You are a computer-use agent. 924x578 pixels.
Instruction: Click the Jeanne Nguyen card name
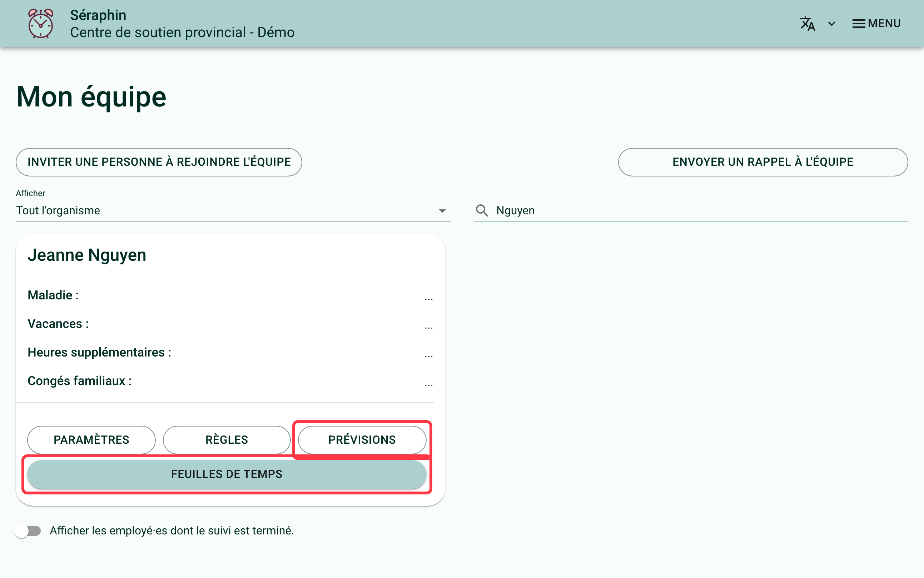pos(87,255)
